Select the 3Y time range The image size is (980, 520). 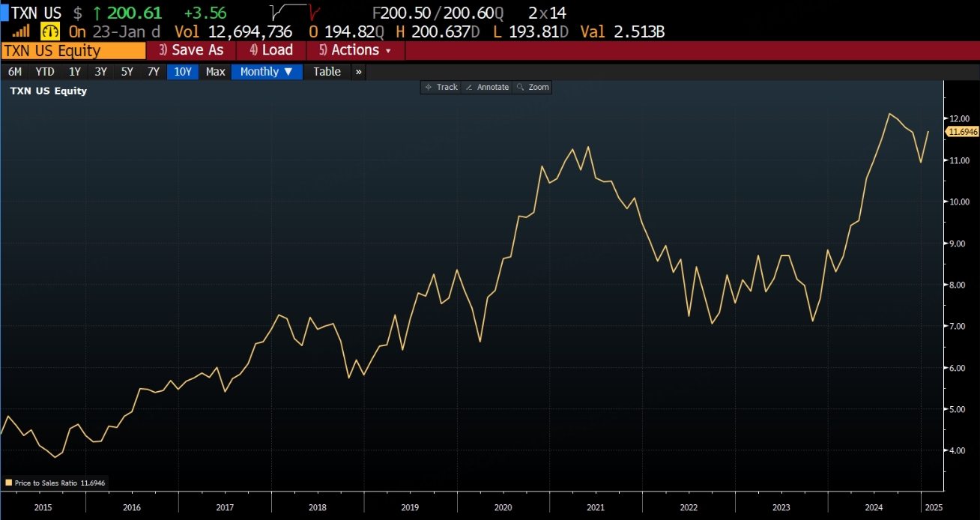click(x=100, y=72)
